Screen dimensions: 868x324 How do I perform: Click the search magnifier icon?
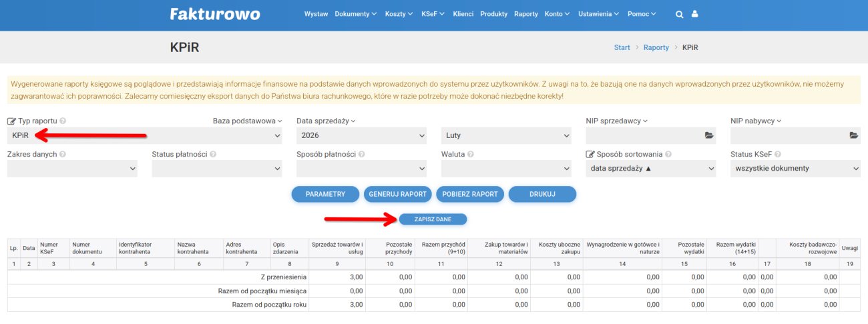[679, 14]
